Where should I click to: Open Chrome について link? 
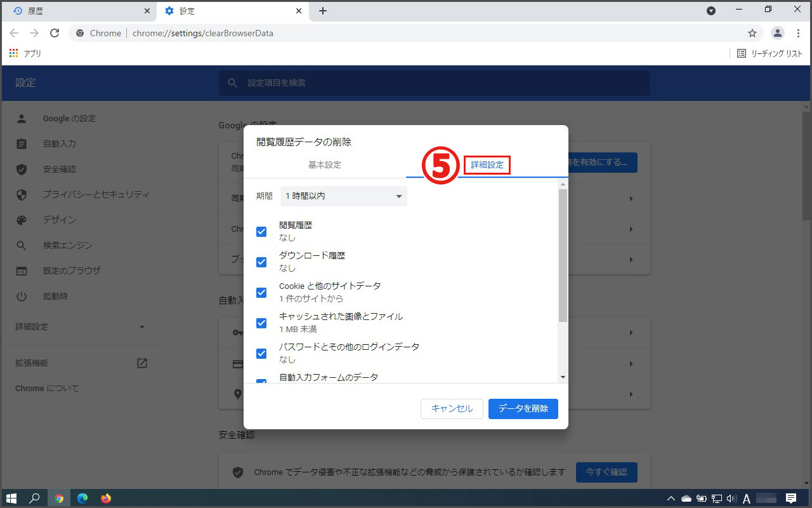47,389
